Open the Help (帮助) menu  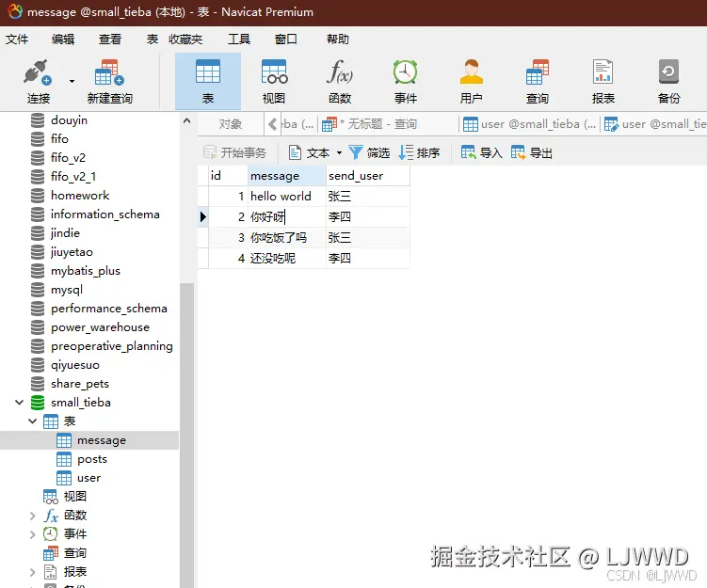(x=338, y=40)
